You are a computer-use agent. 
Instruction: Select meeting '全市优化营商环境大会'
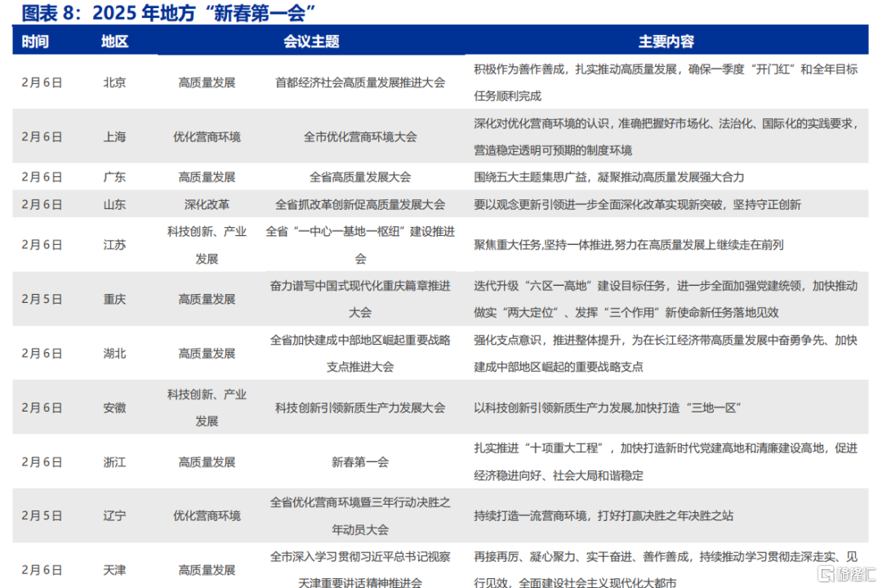[x=360, y=136]
